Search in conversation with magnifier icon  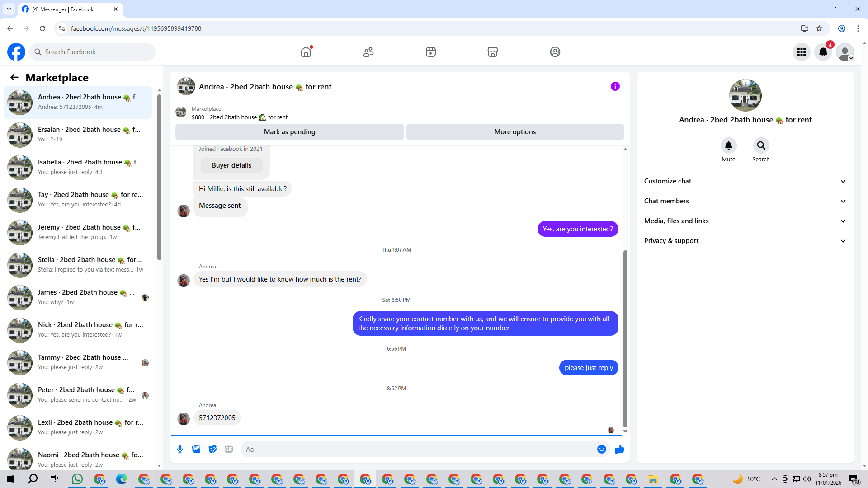tap(761, 145)
